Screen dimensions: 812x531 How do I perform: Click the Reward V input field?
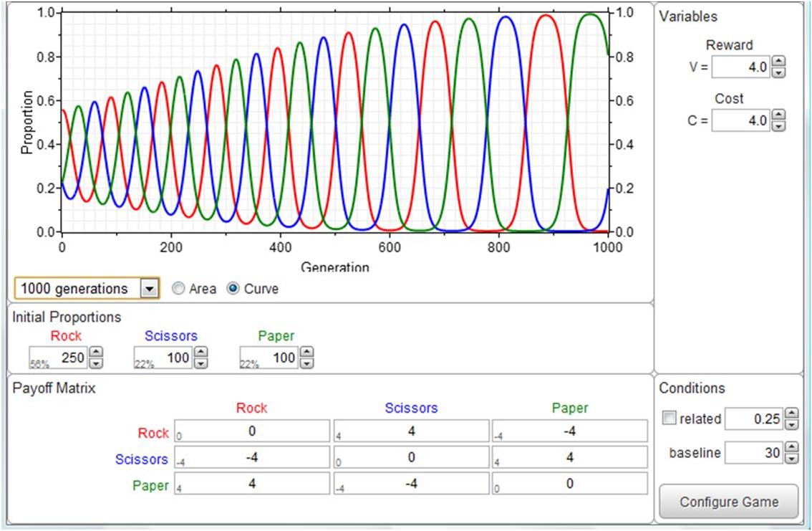(741, 67)
